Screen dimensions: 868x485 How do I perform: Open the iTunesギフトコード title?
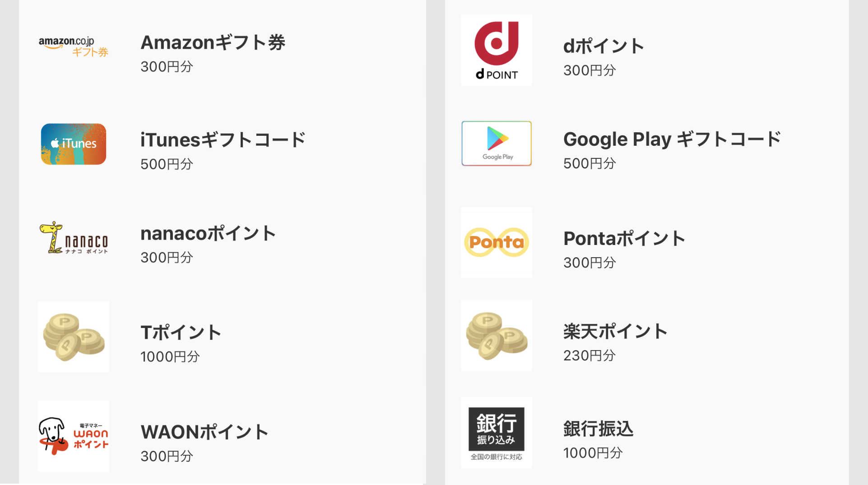[223, 139]
